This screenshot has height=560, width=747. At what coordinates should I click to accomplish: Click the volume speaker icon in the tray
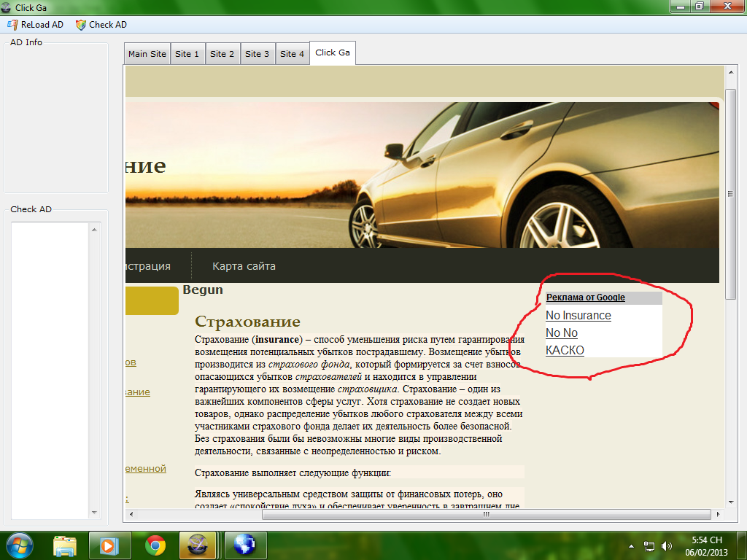[666, 545]
